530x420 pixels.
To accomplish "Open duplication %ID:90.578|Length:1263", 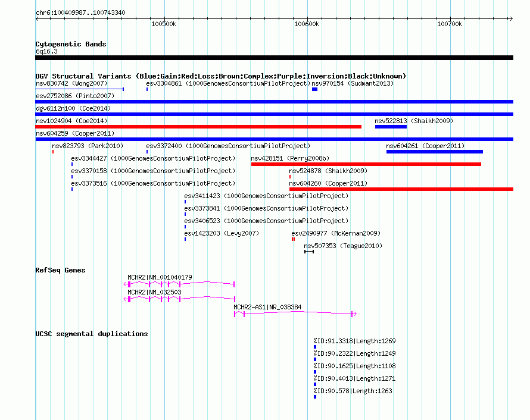I will 353,391.
